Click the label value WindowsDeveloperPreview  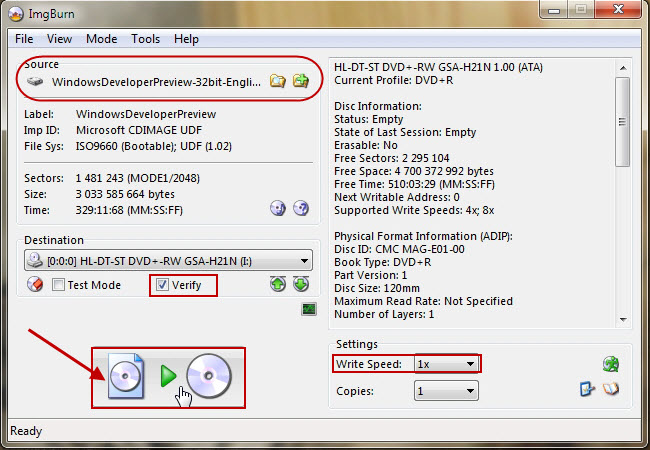pos(146,114)
